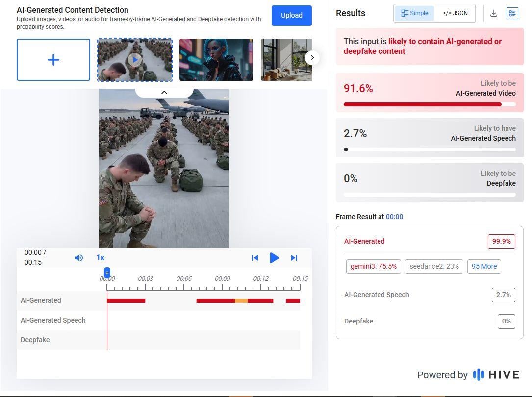Click the Upload button
Image resolution: width=532 pixels, height=397 pixels.
coord(291,15)
